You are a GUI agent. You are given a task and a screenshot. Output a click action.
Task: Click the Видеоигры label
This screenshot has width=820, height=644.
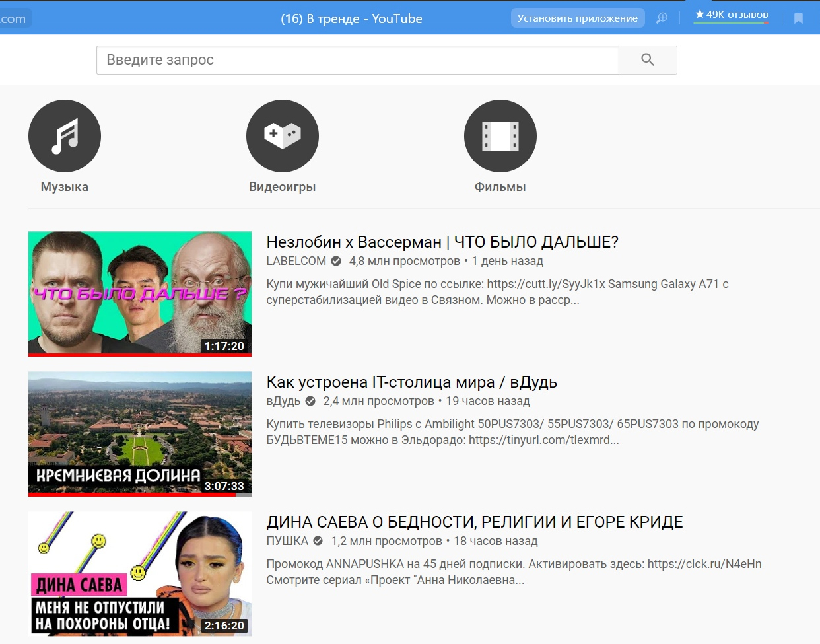pyautogui.click(x=283, y=187)
